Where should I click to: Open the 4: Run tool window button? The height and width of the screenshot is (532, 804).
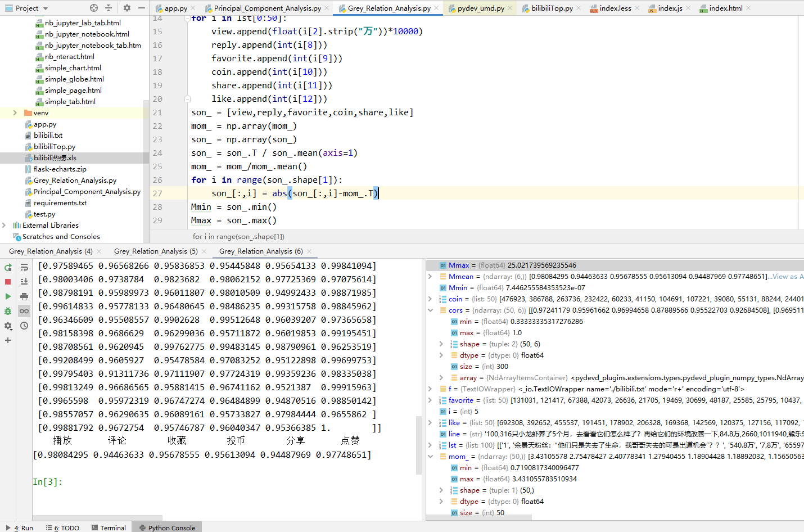click(19, 528)
